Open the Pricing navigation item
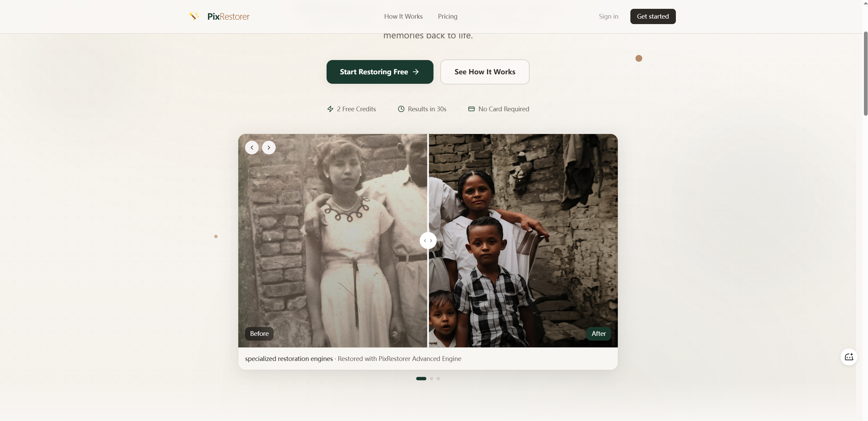 coord(447,16)
